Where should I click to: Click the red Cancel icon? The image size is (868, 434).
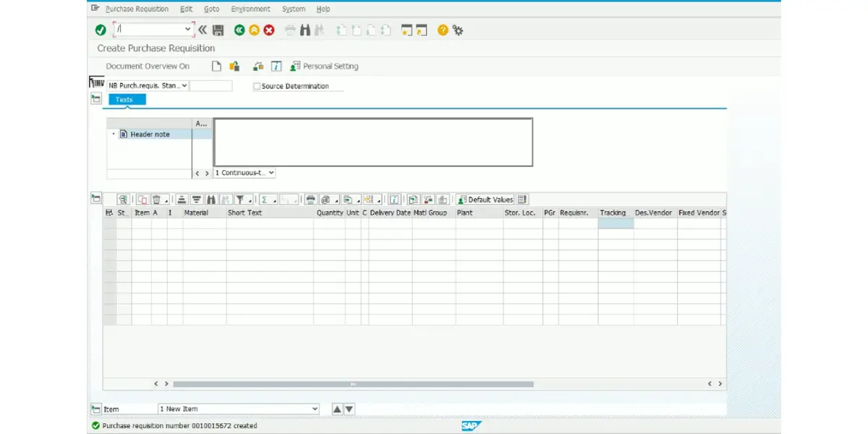(x=269, y=30)
